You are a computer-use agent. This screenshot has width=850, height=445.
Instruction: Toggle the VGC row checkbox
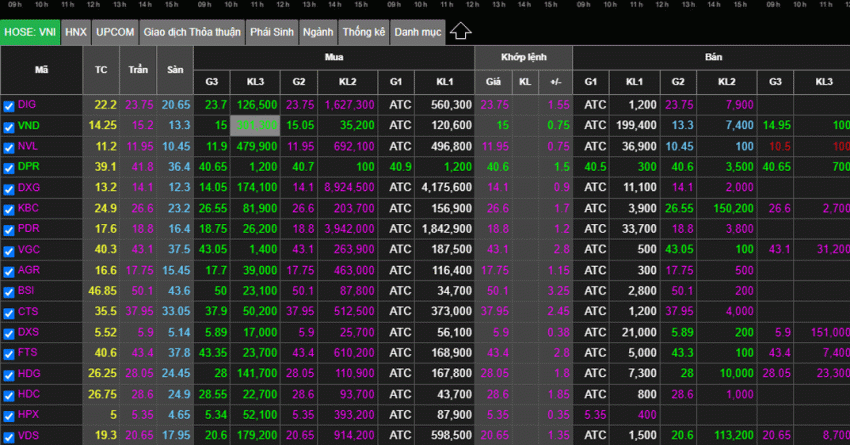(x=9, y=251)
